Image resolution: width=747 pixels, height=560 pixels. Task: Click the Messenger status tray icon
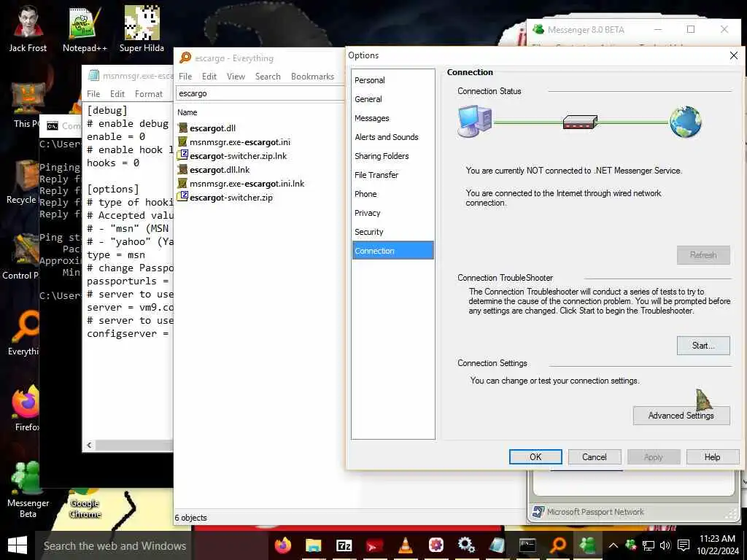click(x=630, y=545)
